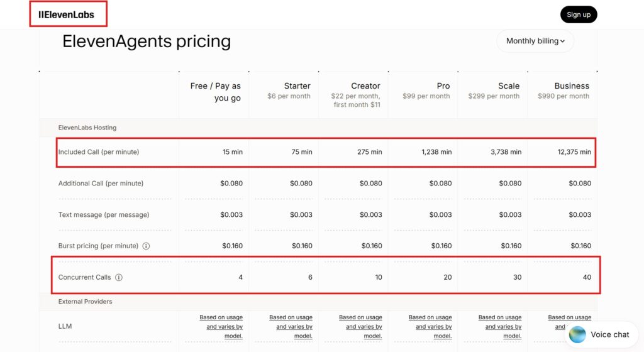Click the $990 per month price
This screenshot has height=352, width=644.
tap(563, 96)
